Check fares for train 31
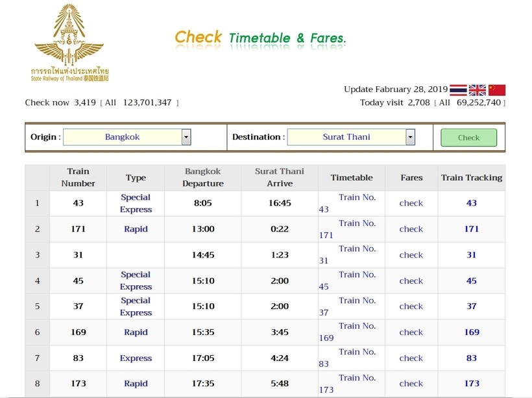Image resolution: width=532 pixels, height=398 pixels. pos(411,255)
